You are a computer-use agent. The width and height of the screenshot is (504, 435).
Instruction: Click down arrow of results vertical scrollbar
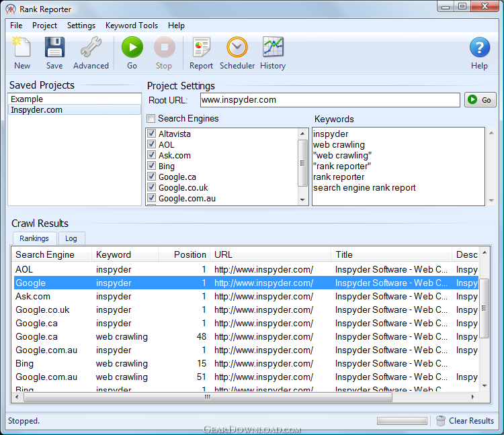pyautogui.click(x=485, y=386)
